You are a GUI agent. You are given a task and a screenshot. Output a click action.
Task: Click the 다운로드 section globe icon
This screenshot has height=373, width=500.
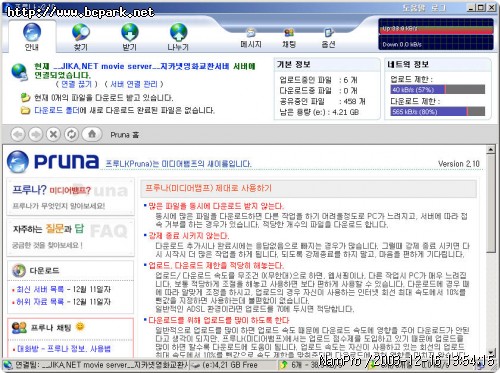pyautogui.click(x=19, y=270)
